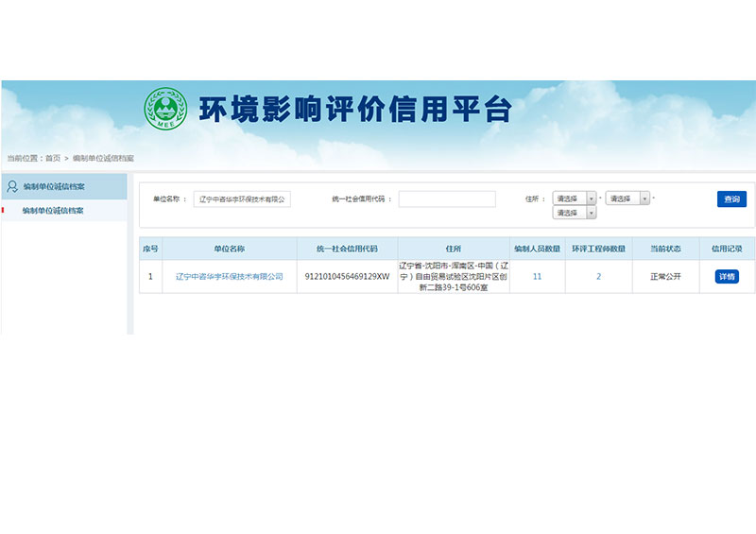Screen dimensions: 756x534
Task: Click the 环境影响评价信用平台 title banner
Action: (354, 109)
